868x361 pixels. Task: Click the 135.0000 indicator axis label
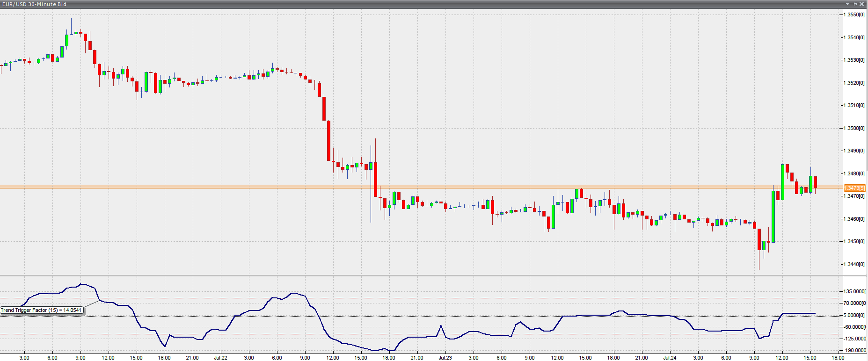854,291
